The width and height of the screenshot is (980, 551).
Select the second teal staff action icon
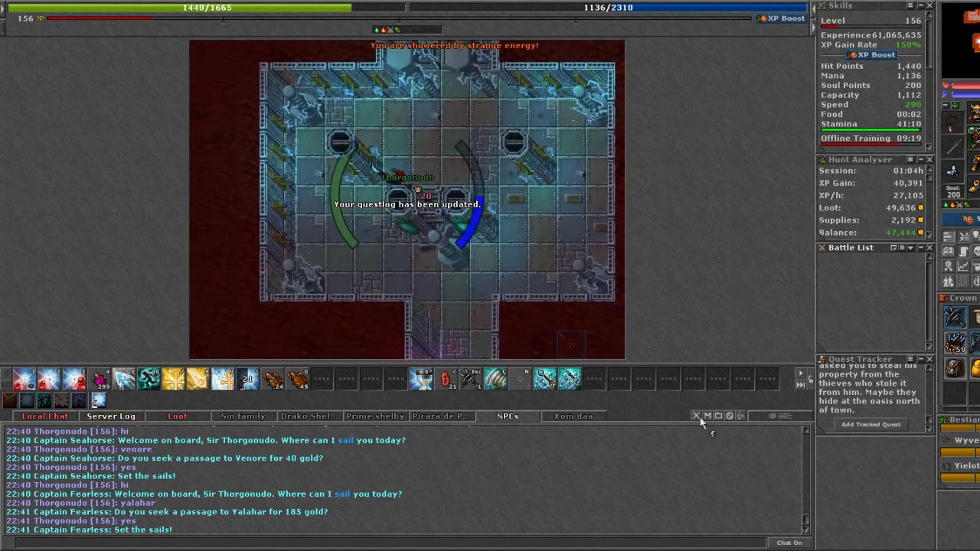coord(569,379)
